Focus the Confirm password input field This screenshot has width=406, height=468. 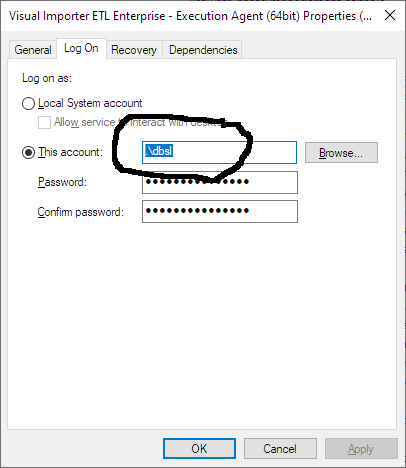pyautogui.click(x=220, y=211)
